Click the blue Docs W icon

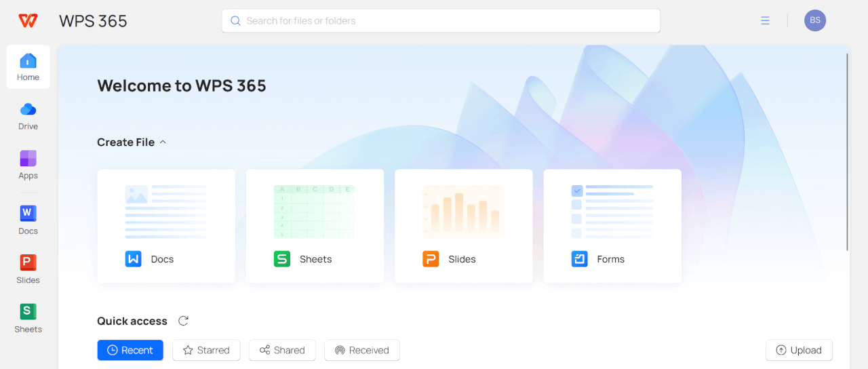pyautogui.click(x=134, y=259)
